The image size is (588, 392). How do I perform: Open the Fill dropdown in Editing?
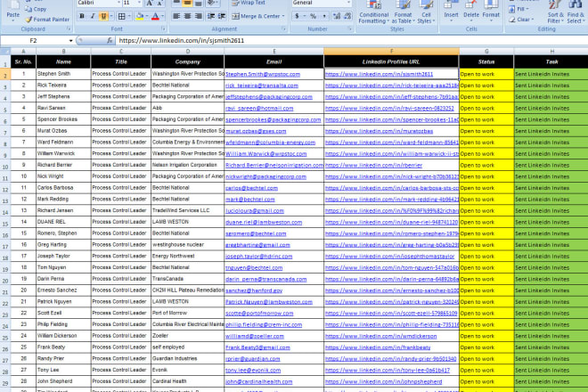[x=519, y=9]
